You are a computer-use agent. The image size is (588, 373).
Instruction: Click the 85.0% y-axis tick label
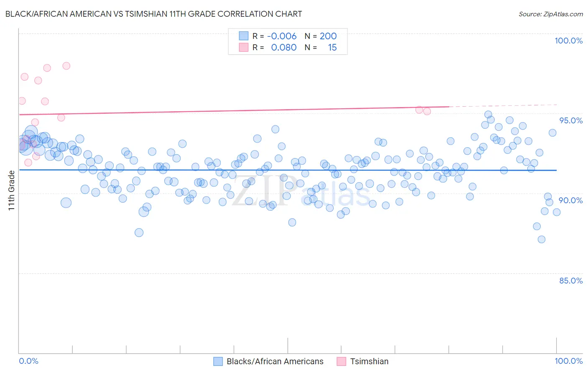click(571, 281)
